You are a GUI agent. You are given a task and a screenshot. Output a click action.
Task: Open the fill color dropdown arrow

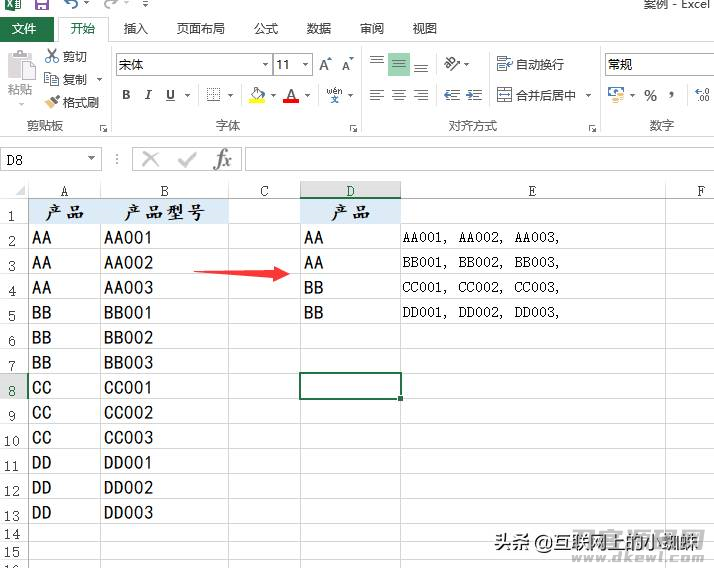point(273,95)
